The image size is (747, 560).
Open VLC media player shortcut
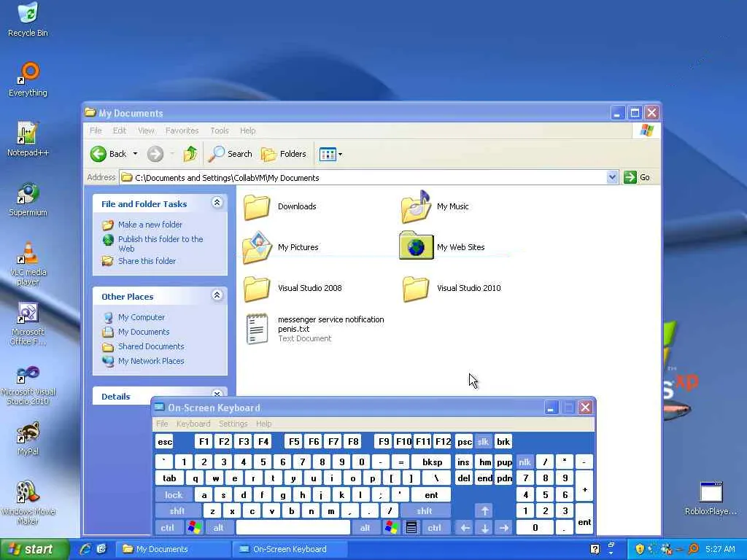[28, 263]
